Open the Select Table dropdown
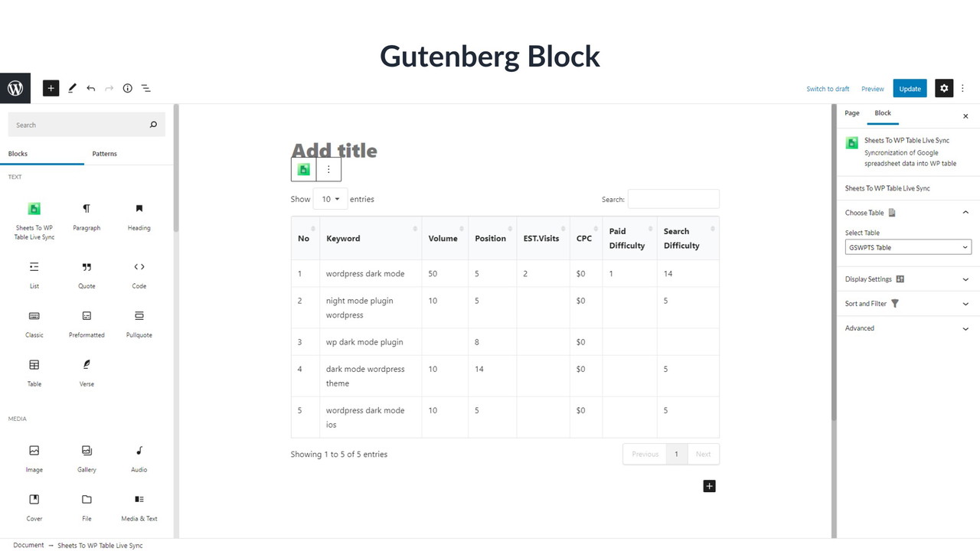This screenshot has height=551, width=980. coord(908,247)
